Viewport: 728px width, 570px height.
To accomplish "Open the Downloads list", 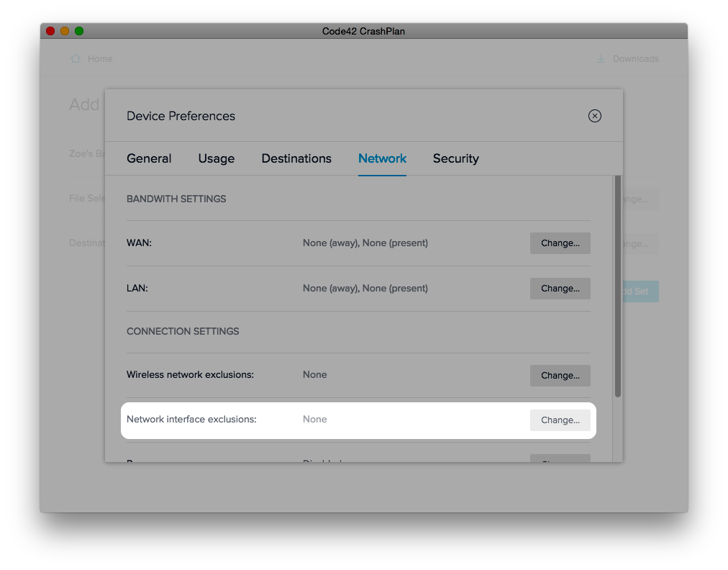I will 634,58.
